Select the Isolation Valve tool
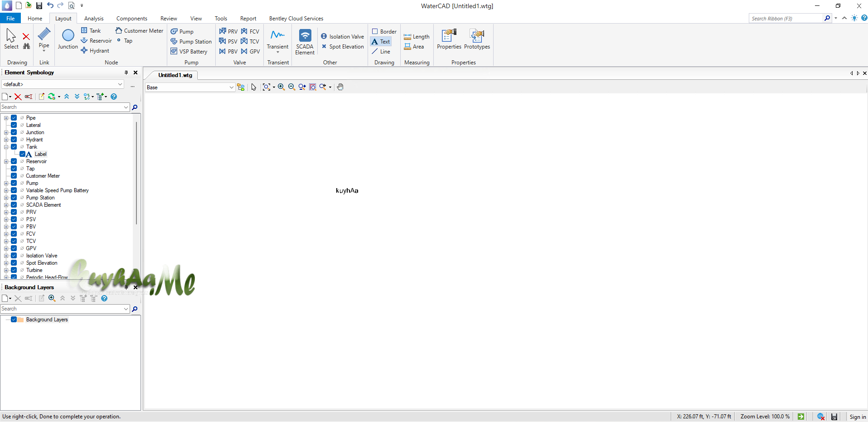The height and width of the screenshot is (422, 868). [x=342, y=36]
